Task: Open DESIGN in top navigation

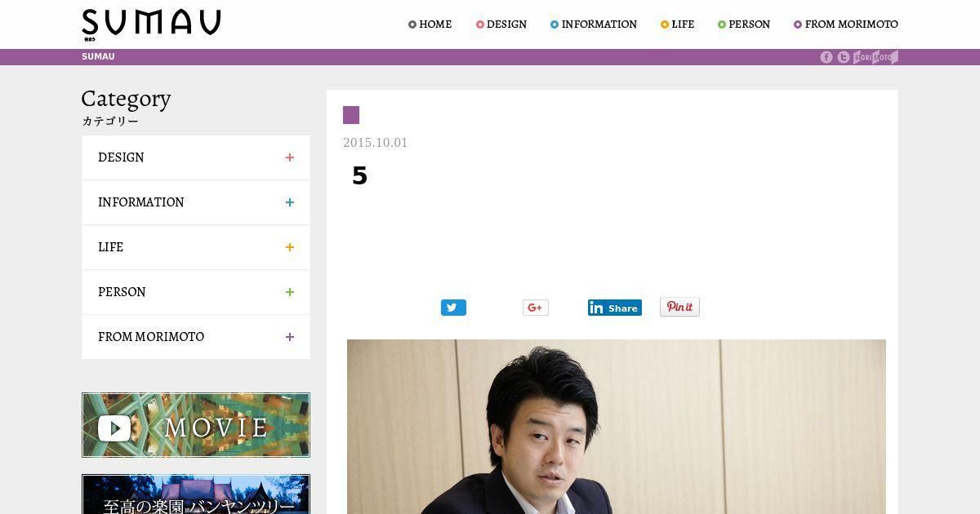Action: pyautogui.click(x=501, y=24)
